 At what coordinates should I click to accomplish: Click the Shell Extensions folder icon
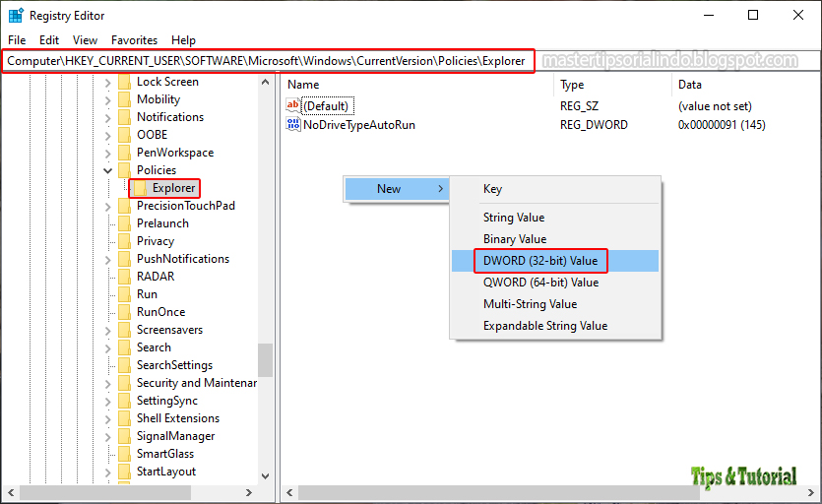click(x=125, y=418)
